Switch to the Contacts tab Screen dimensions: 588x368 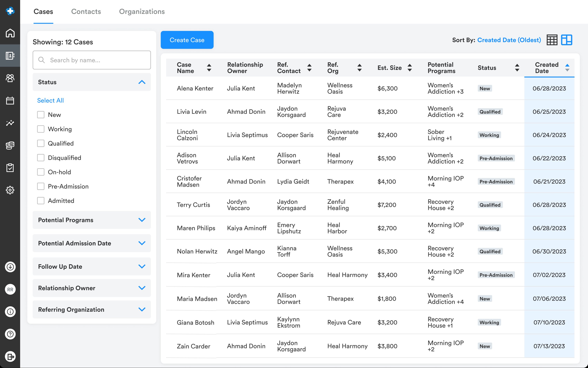[x=86, y=11]
